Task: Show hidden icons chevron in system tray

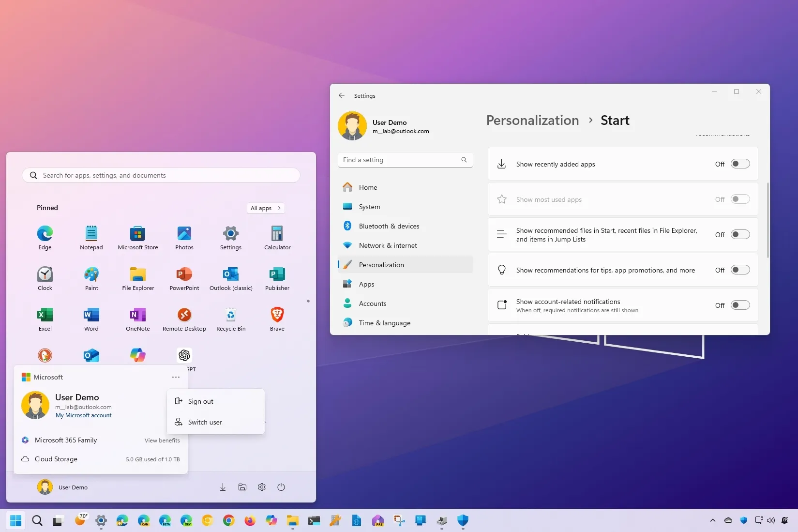Action: coord(712,520)
